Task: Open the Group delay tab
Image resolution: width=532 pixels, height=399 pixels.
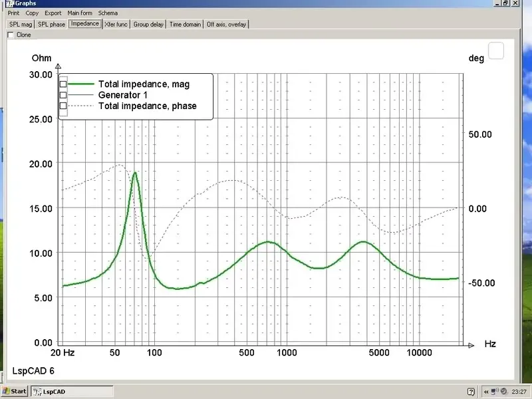Action: click(148, 25)
